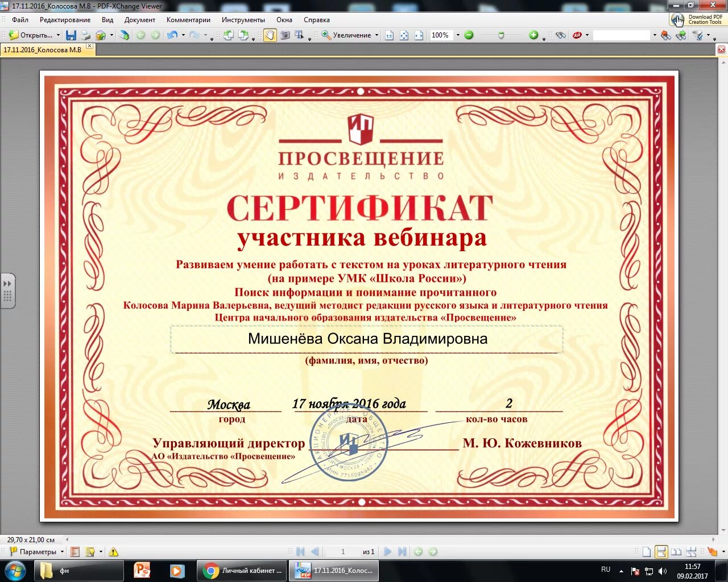Expand the comments panel icon dropdown
The width and height of the screenshot is (728, 582).
[x=101, y=552]
